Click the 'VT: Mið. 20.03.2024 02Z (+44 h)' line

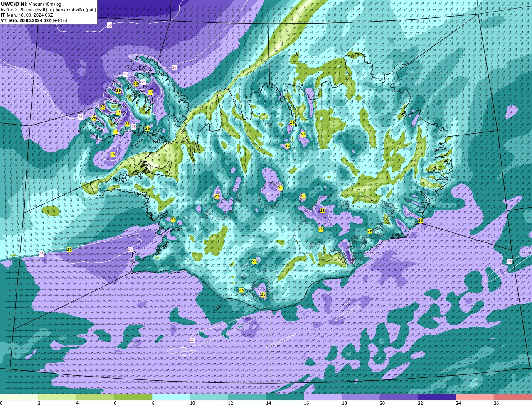(34, 20)
